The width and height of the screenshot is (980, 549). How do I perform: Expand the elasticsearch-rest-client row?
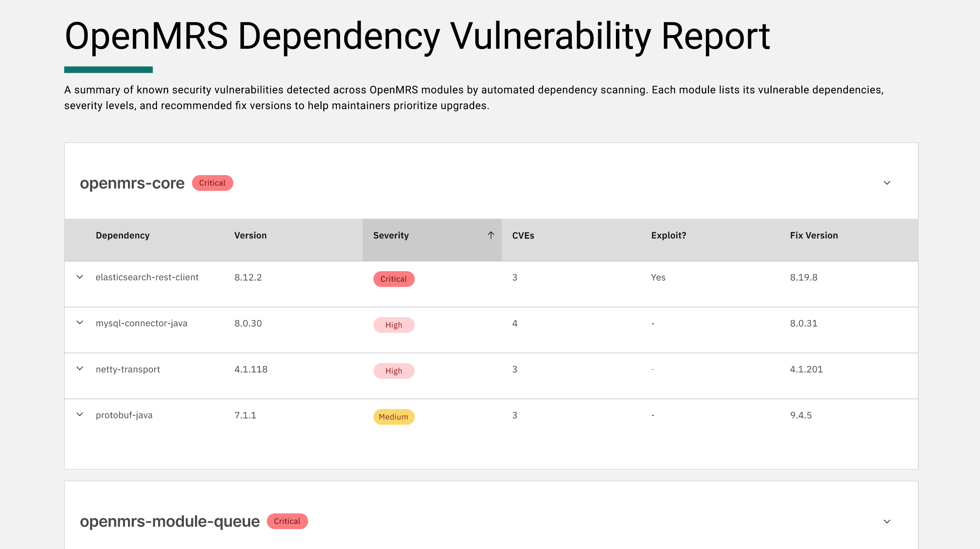point(80,277)
